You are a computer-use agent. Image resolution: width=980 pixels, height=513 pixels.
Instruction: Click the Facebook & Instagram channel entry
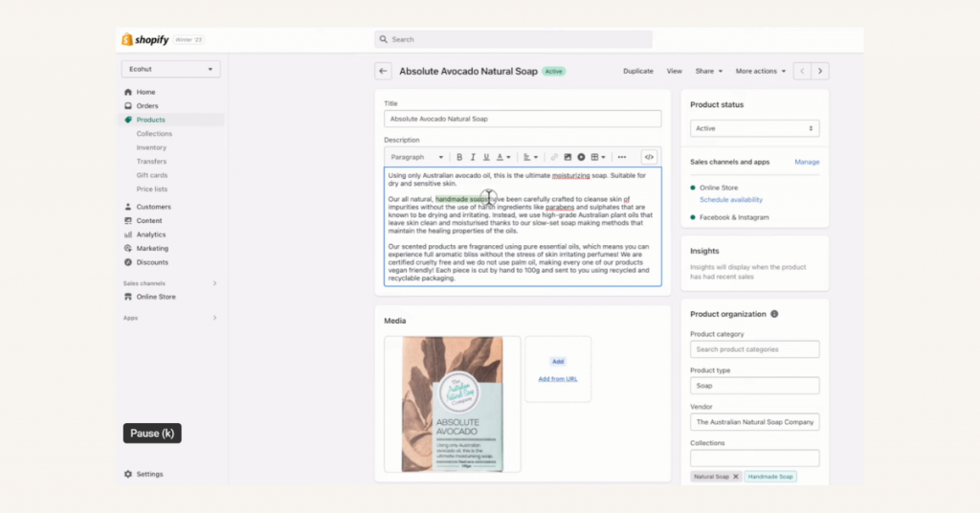pos(734,217)
